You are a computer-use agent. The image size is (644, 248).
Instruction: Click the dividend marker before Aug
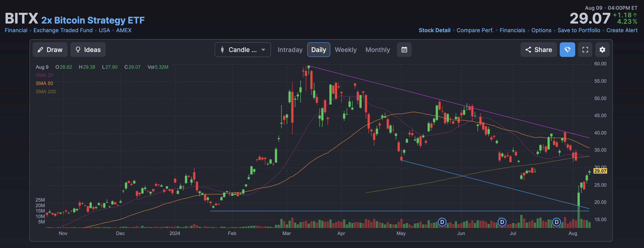click(556, 222)
